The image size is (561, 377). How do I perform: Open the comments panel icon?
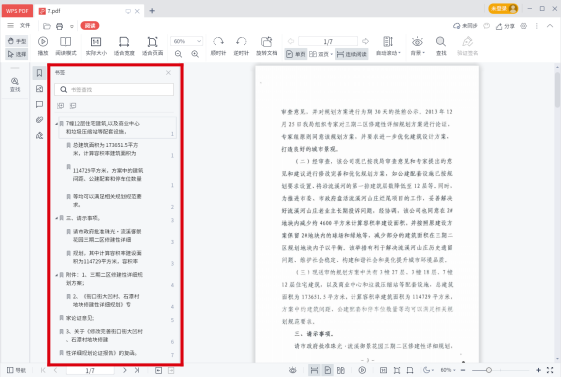point(39,104)
